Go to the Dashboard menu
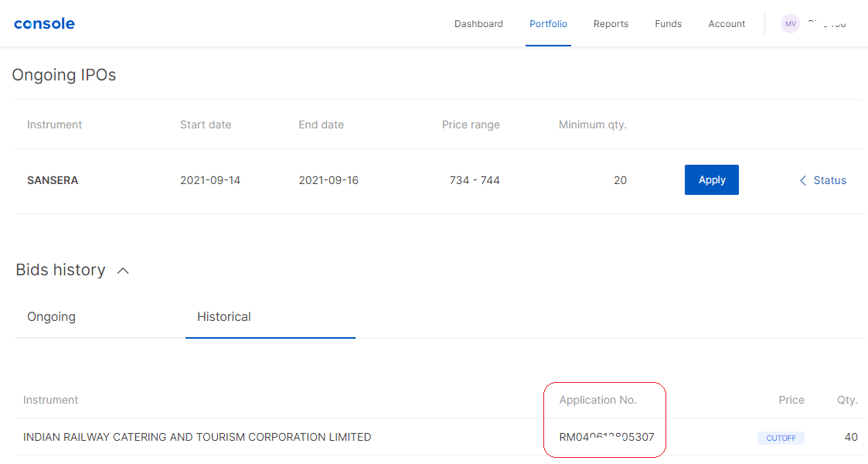 (478, 24)
